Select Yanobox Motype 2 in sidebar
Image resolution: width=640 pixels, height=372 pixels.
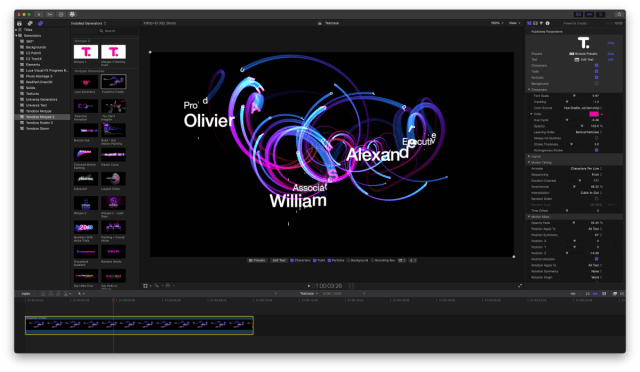tap(40, 117)
